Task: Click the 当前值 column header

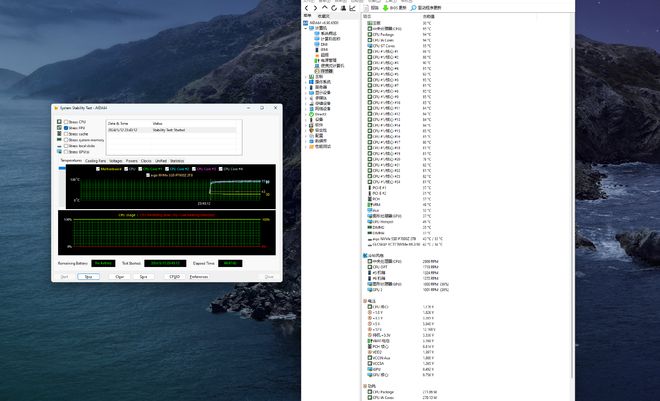Action: pos(428,16)
